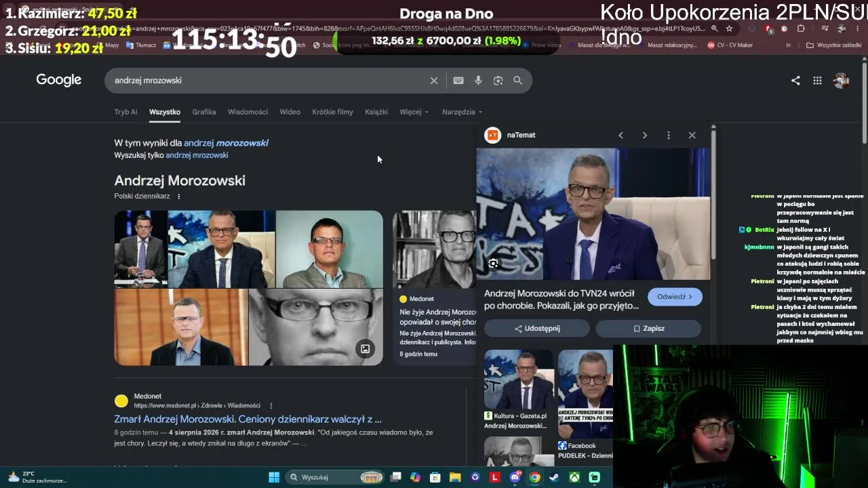Click the Andrzej Morozowski knowledge panel title
The width and height of the screenshot is (868, 488).
click(x=180, y=181)
